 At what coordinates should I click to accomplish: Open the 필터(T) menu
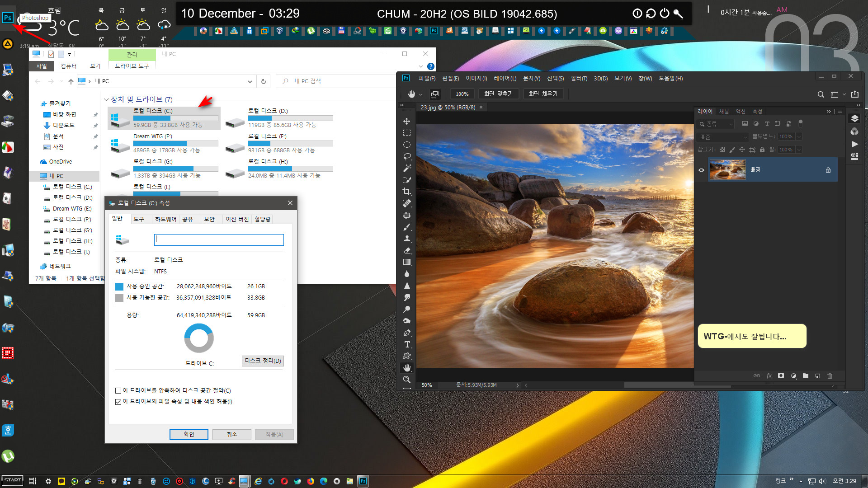[579, 78]
